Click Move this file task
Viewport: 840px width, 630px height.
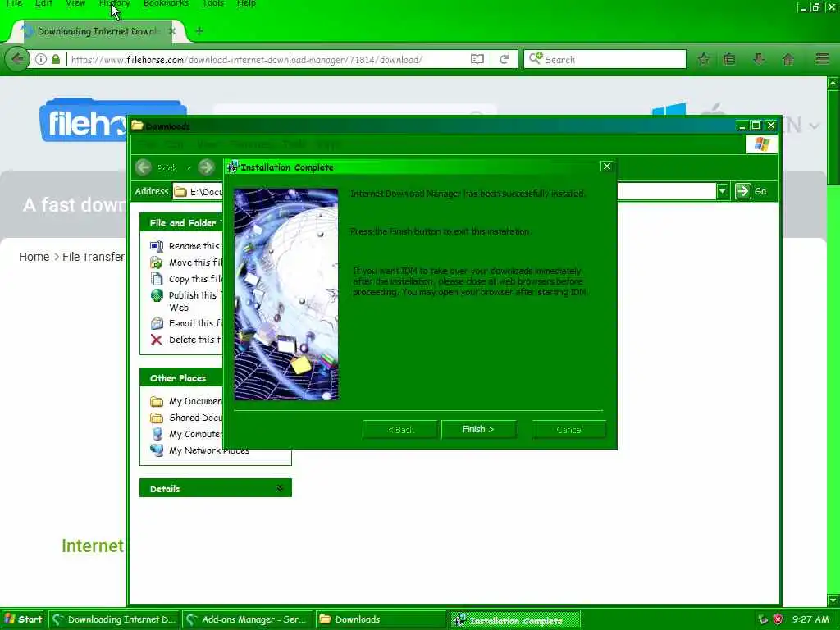[x=186, y=262]
